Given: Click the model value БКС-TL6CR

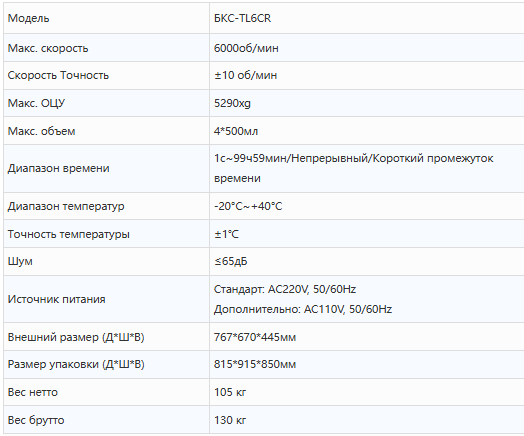Looking at the screenshot, I should 242,18.
